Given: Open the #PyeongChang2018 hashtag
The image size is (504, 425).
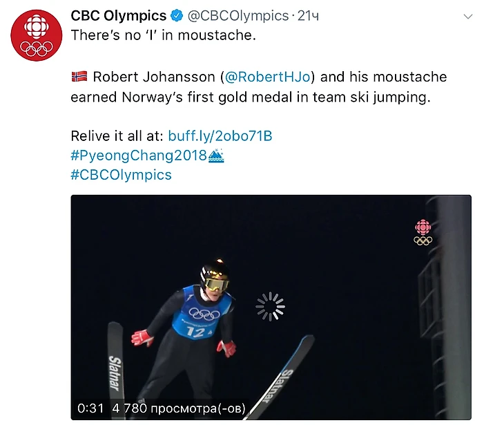Looking at the screenshot, I should pyautogui.click(x=139, y=155).
